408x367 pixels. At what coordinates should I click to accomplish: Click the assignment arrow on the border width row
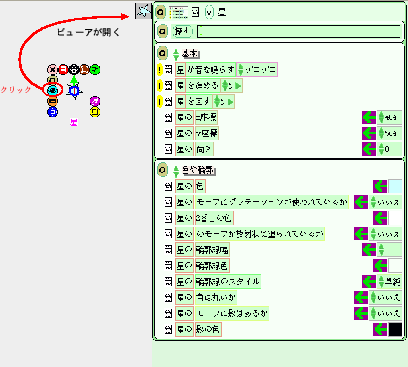pyautogui.click(x=369, y=250)
